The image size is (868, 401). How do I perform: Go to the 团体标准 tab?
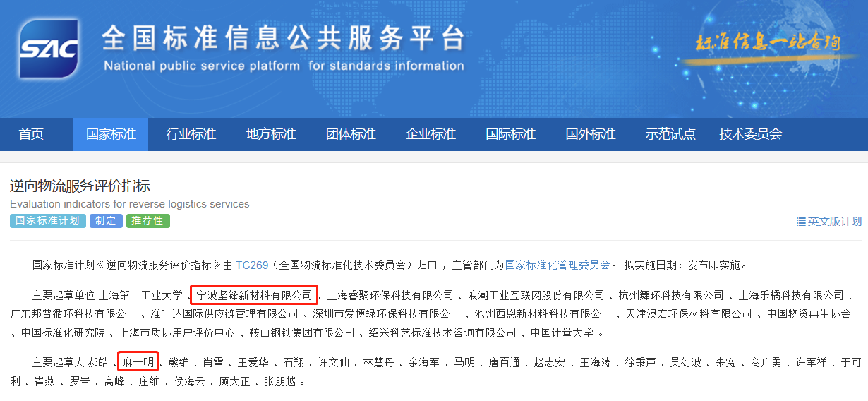tap(351, 134)
